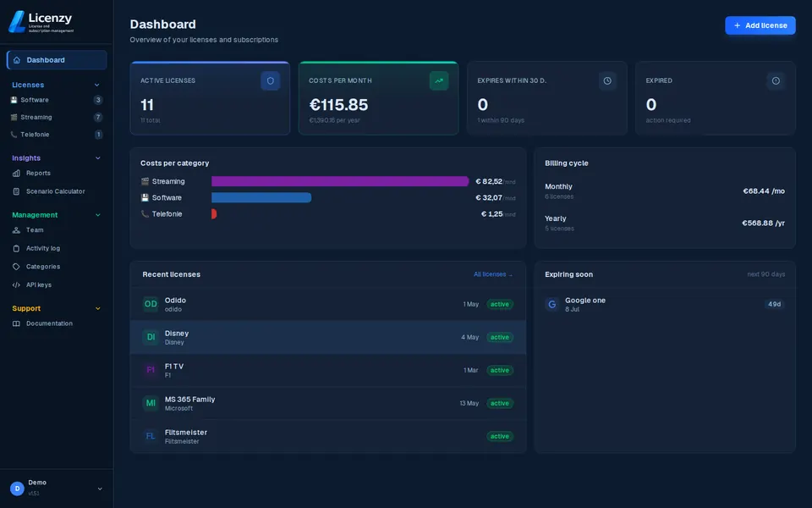Collapse the Insights section chevron

(98, 158)
